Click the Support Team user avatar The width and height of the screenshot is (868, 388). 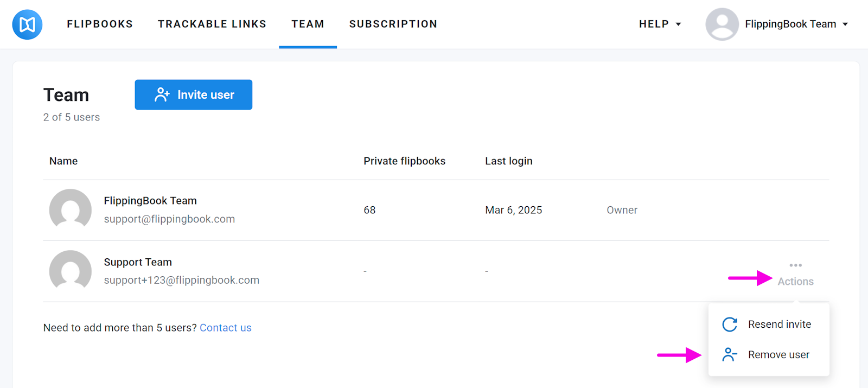coord(71,271)
